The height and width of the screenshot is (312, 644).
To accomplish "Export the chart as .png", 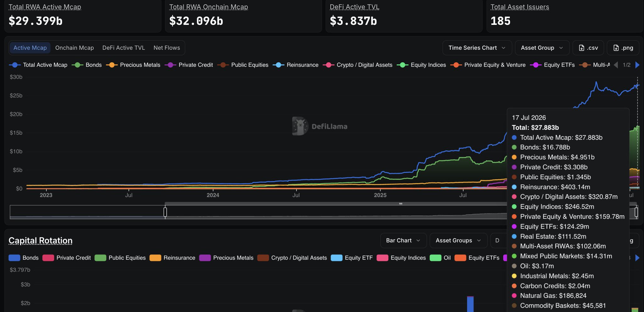I will (623, 48).
